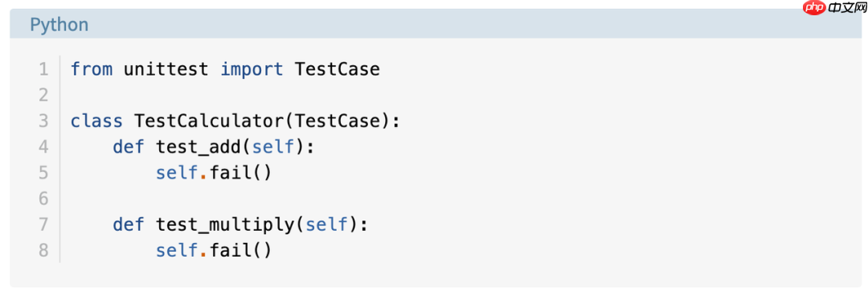Screen dimensions: 868x296
Task: Click 'self' parameter in test_multiply definition
Action: (x=326, y=225)
